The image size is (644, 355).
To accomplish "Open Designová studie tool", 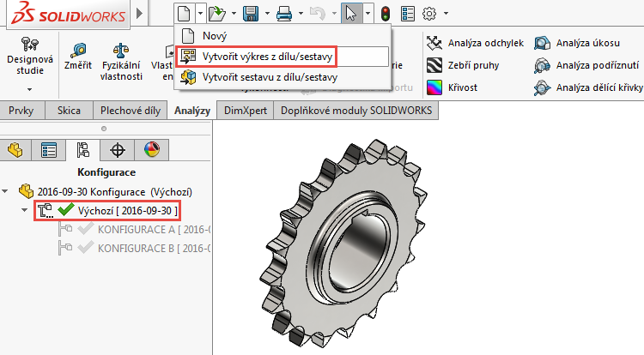I will tap(30, 56).
